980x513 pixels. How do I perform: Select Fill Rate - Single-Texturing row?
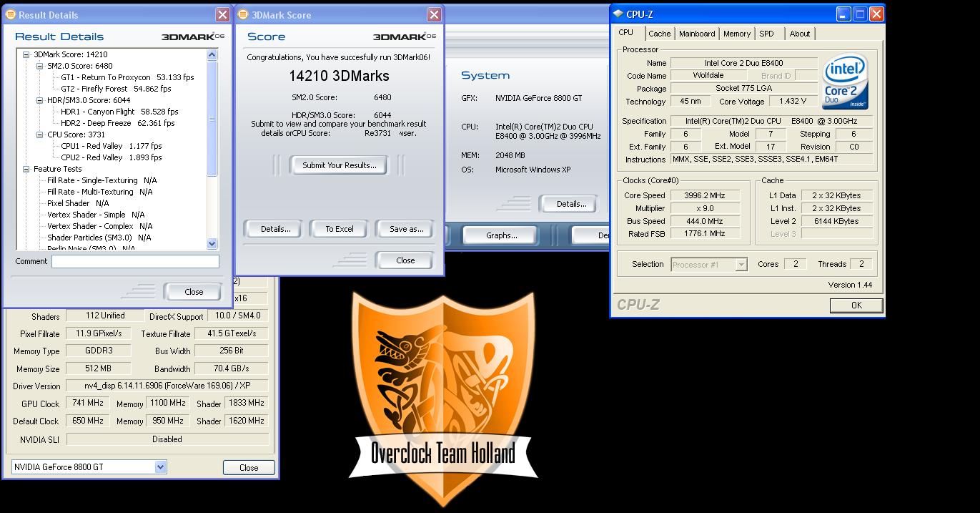point(102,180)
